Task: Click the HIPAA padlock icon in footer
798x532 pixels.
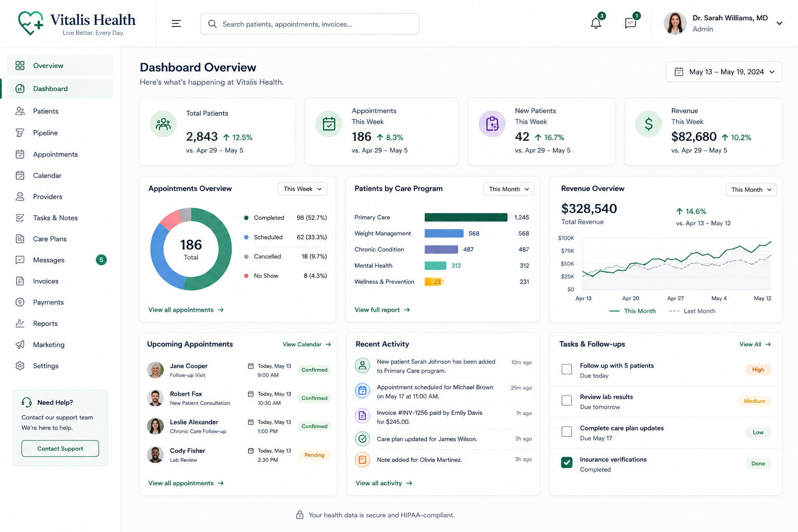Action: pos(300,515)
